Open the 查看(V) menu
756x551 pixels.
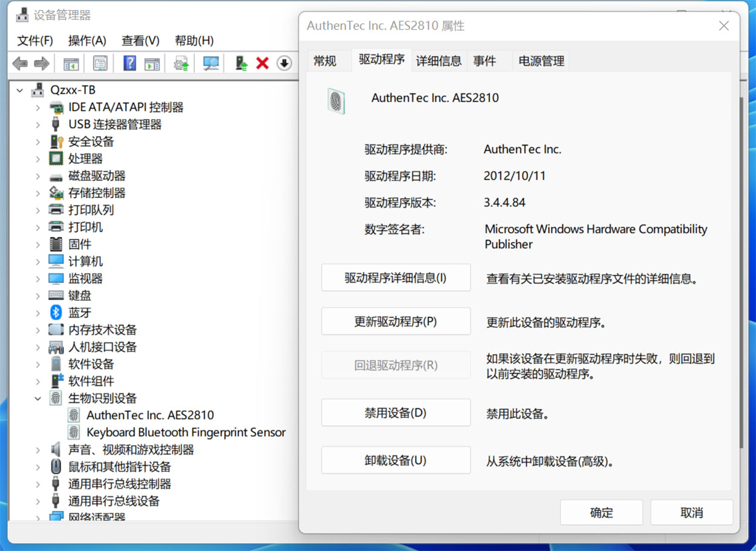point(140,41)
